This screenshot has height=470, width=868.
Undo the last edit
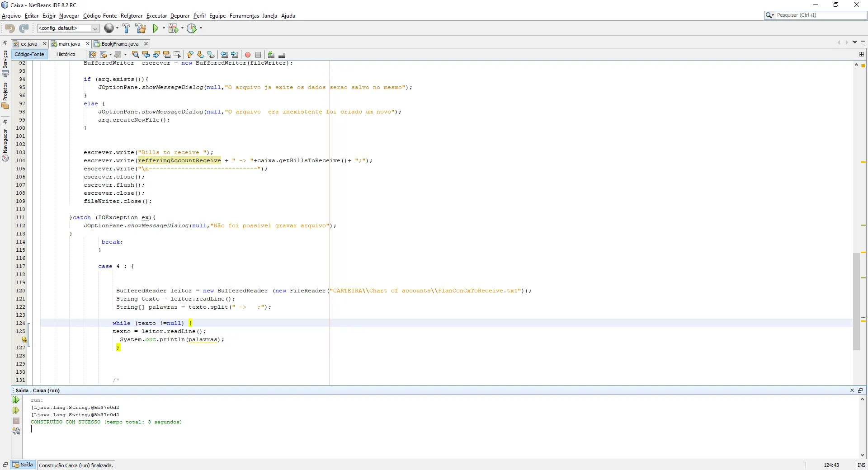pyautogui.click(x=9, y=28)
